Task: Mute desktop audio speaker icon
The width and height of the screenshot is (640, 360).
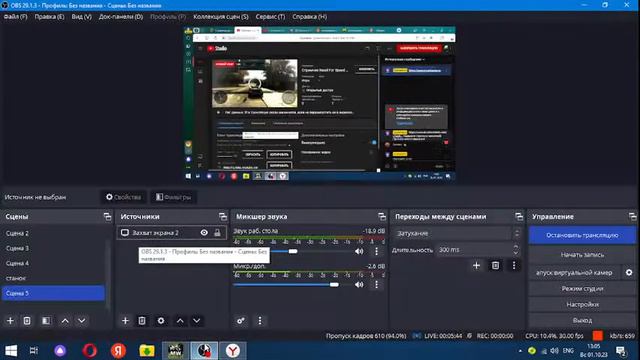Action: (x=359, y=251)
